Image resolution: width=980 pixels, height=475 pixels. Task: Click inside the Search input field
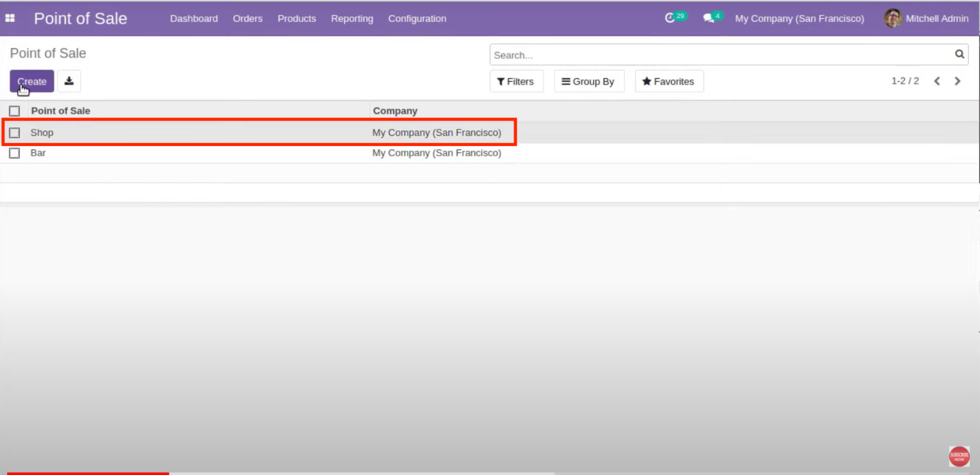pyautogui.click(x=716, y=55)
